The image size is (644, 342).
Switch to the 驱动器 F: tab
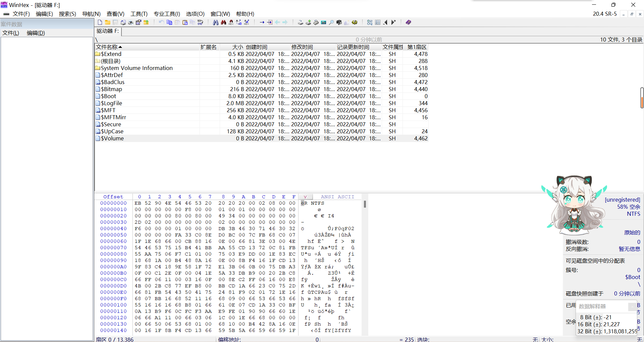coord(107,31)
